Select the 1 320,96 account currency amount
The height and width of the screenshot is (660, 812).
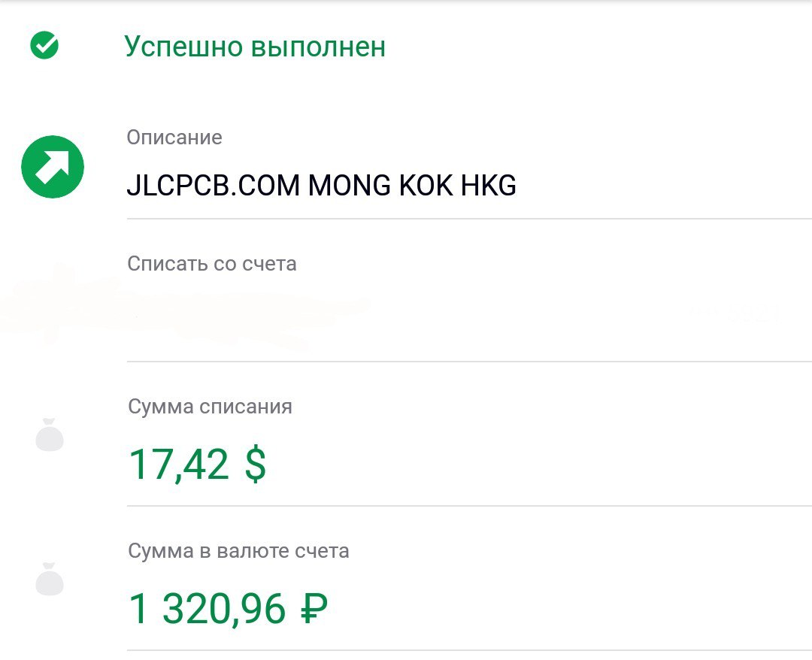pyautogui.click(x=208, y=609)
